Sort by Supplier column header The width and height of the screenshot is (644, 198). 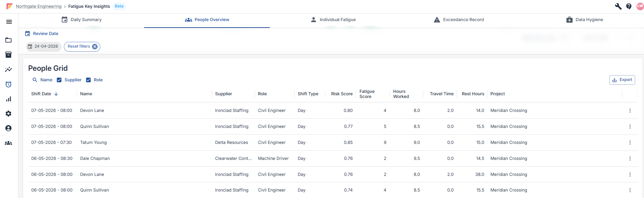[224, 94]
